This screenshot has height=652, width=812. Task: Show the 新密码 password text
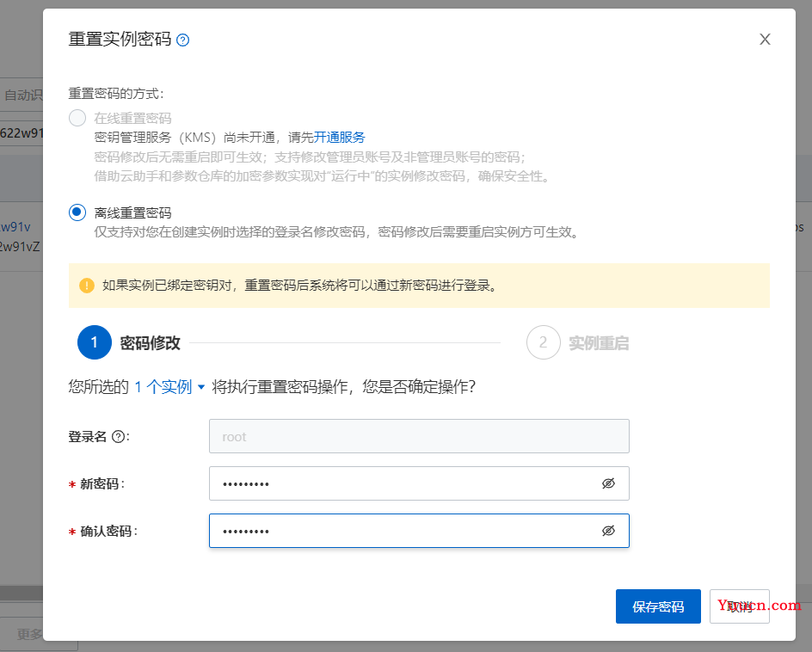pos(608,483)
